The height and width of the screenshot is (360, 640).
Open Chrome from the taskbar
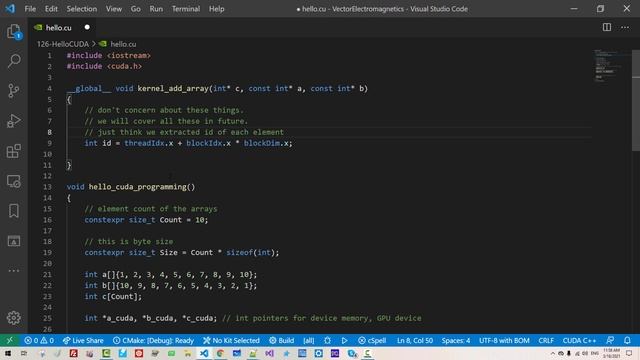(220, 353)
